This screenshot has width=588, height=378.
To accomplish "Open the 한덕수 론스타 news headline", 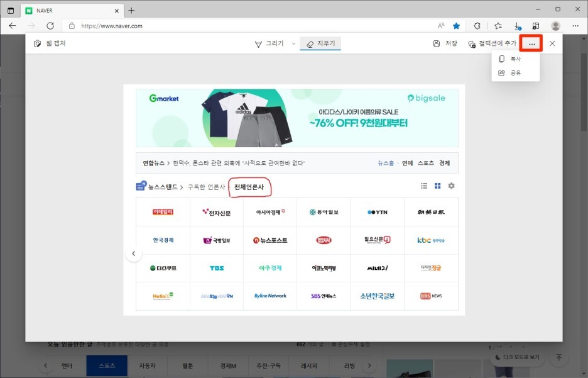I will point(239,163).
